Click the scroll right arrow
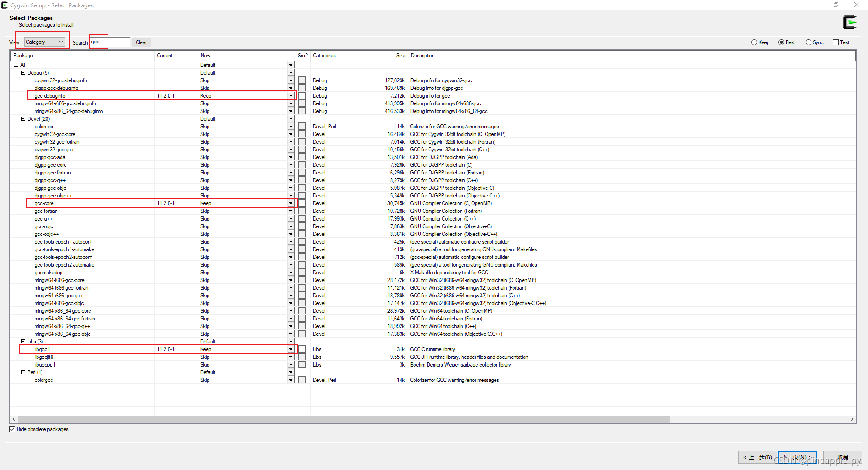868x470 pixels. click(852, 419)
